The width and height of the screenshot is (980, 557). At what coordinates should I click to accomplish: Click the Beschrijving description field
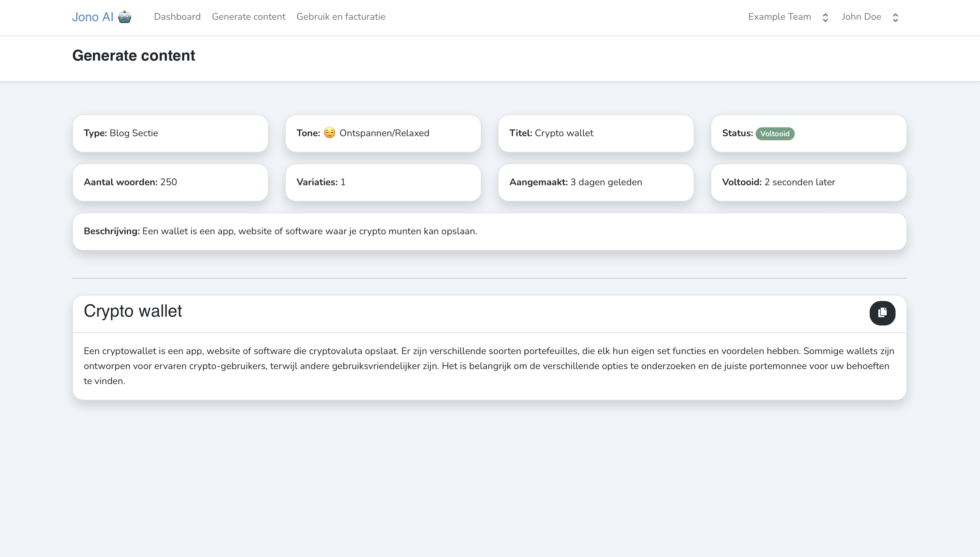[x=489, y=231]
